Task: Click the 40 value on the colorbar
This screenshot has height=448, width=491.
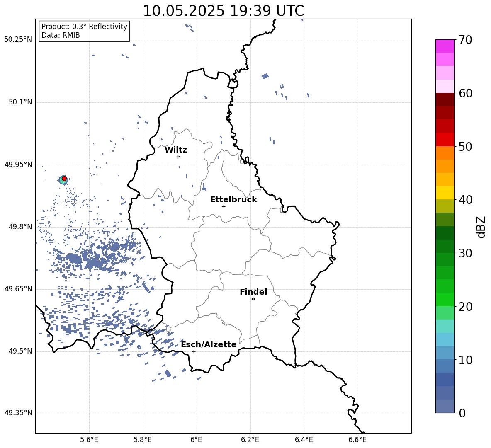Action: point(465,200)
